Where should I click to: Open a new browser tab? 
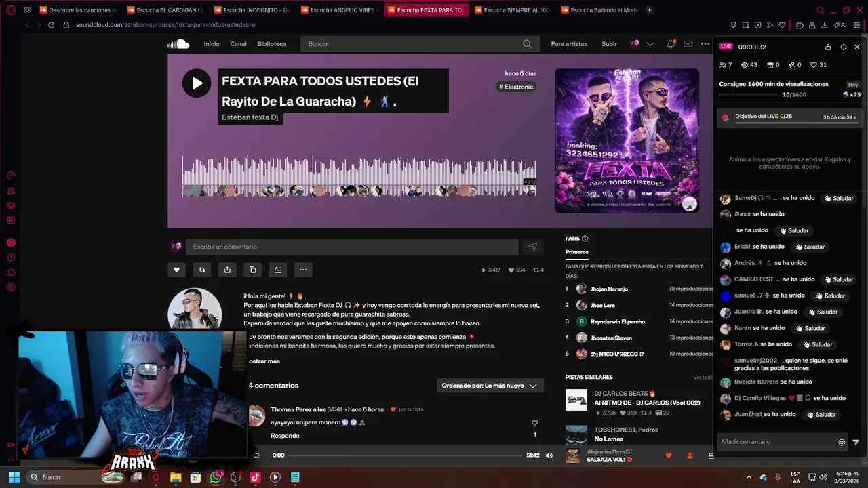coord(649,10)
